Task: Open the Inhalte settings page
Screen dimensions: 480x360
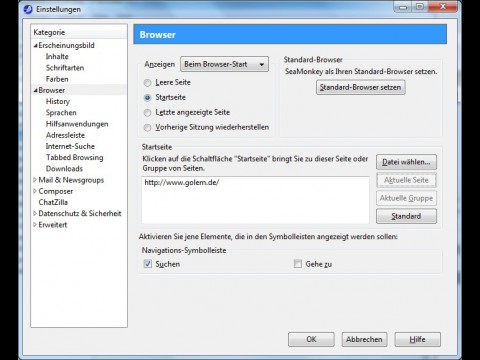Action: 57,56
